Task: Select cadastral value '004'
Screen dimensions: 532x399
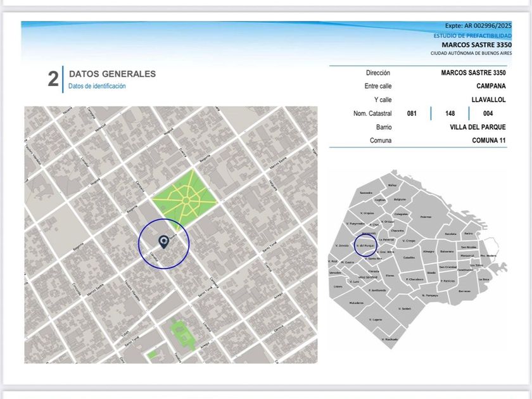Action: tap(488, 113)
